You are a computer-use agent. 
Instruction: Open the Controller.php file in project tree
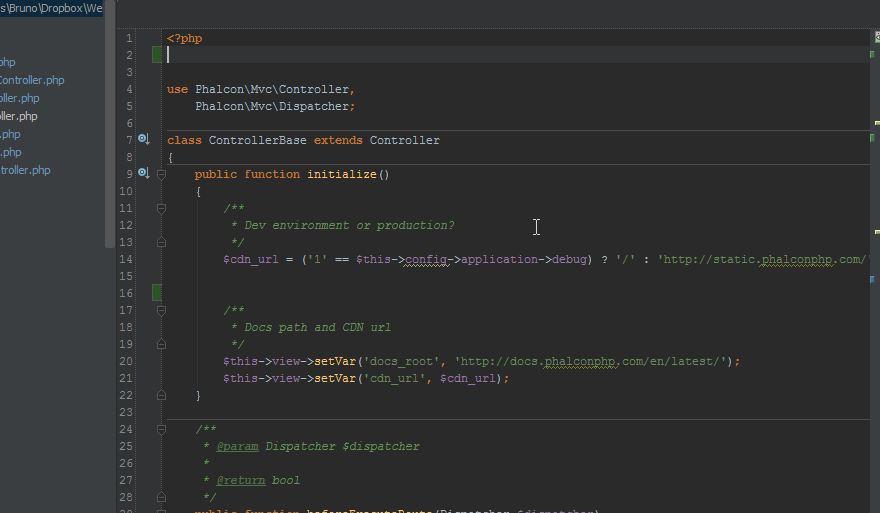point(32,80)
